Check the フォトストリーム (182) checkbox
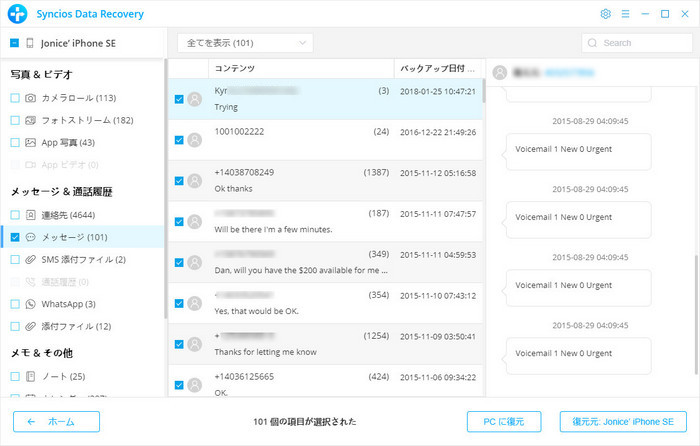Screen dimensions: 700x446 click(15, 120)
